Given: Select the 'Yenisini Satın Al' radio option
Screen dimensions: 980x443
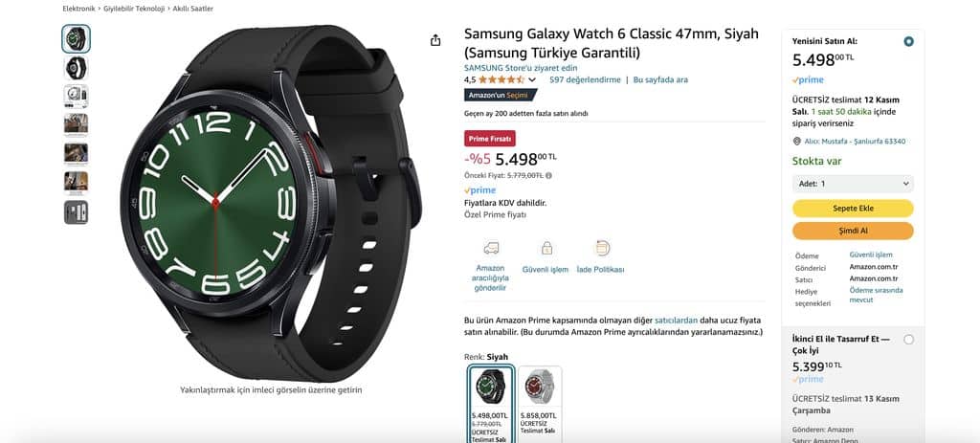Looking at the screenshot, I should [908, 41].
